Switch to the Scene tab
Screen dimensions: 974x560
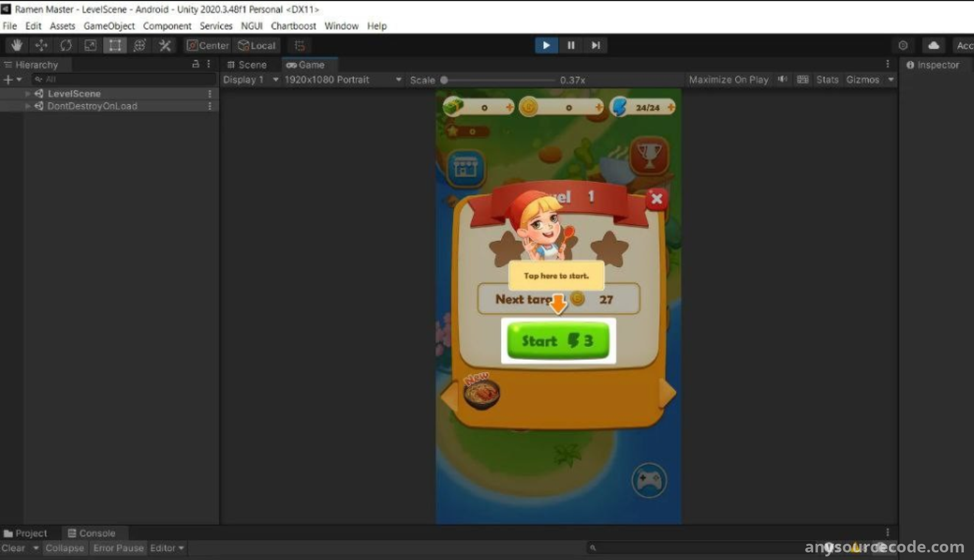(247, 65)
